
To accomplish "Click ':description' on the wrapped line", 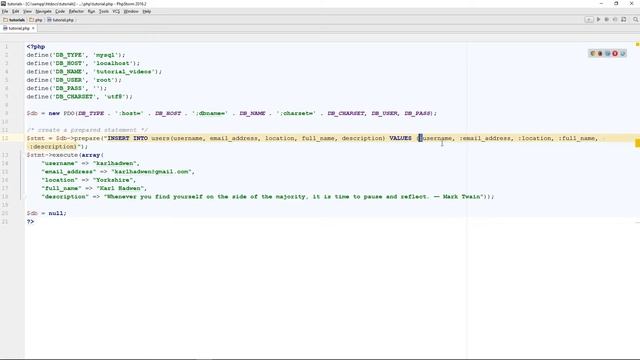I will tap(53, 147).
